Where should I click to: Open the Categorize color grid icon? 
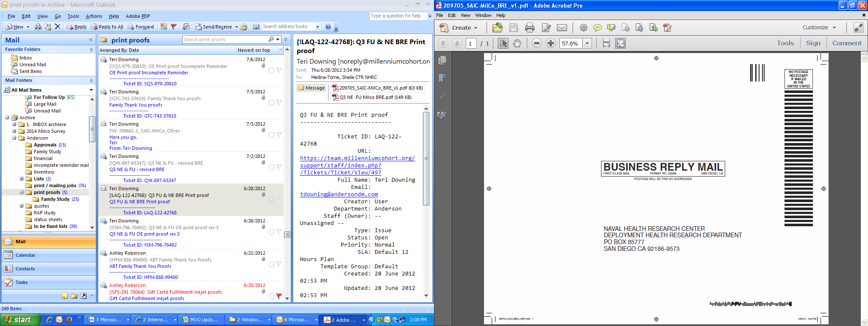[x=164, y=27]
